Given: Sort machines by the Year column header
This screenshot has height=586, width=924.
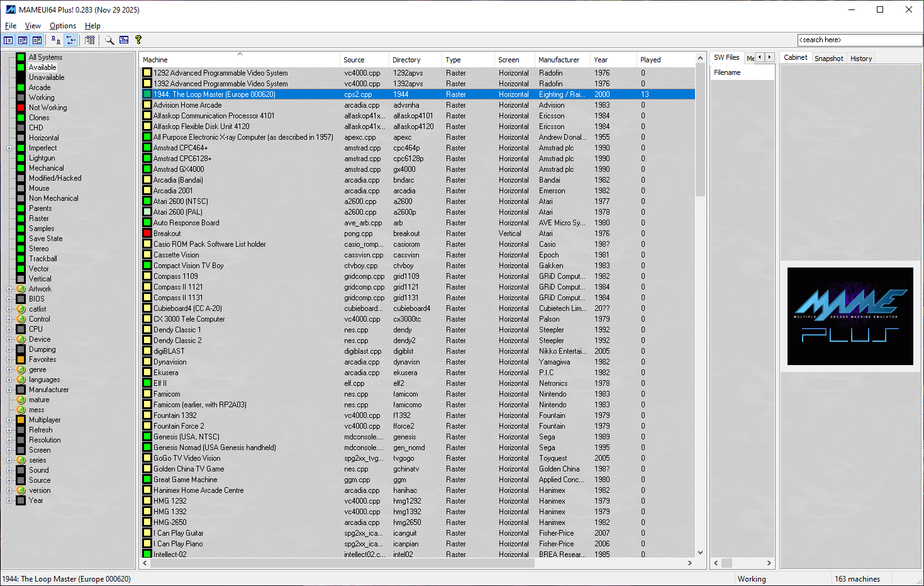Looking at the screenshot, I should coord(601,60).
